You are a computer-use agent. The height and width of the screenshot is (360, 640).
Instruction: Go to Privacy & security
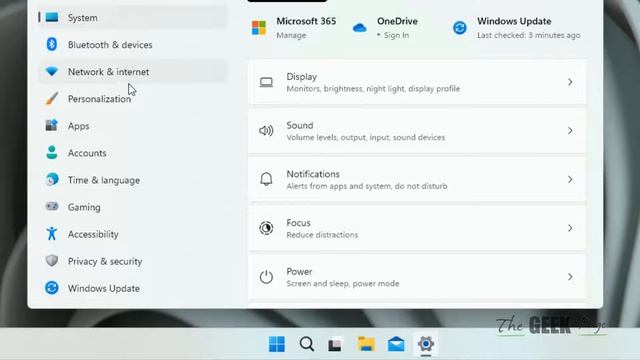[132, 261]
